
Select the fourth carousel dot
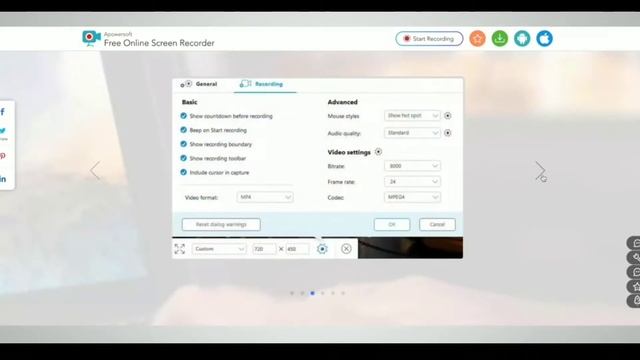[322, 293]
